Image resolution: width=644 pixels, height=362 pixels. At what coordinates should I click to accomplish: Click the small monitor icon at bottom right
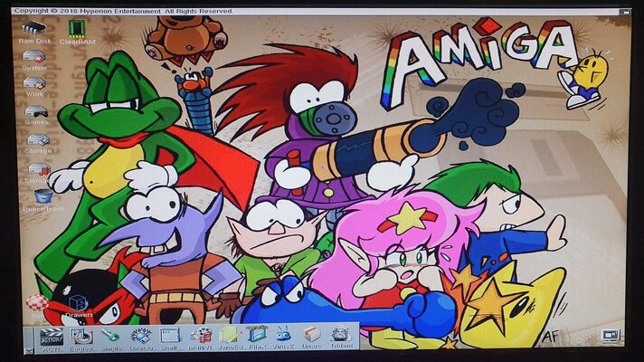coord(610,337)
